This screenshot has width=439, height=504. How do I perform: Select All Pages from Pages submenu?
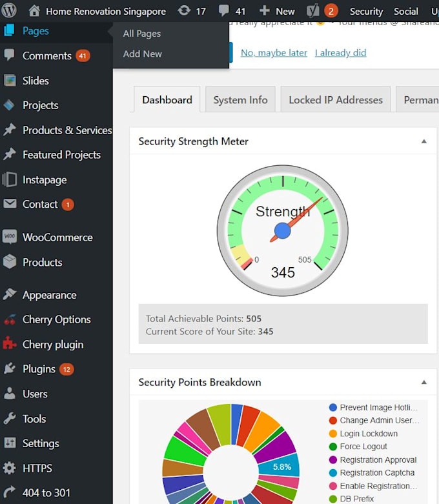click(142, 34)
